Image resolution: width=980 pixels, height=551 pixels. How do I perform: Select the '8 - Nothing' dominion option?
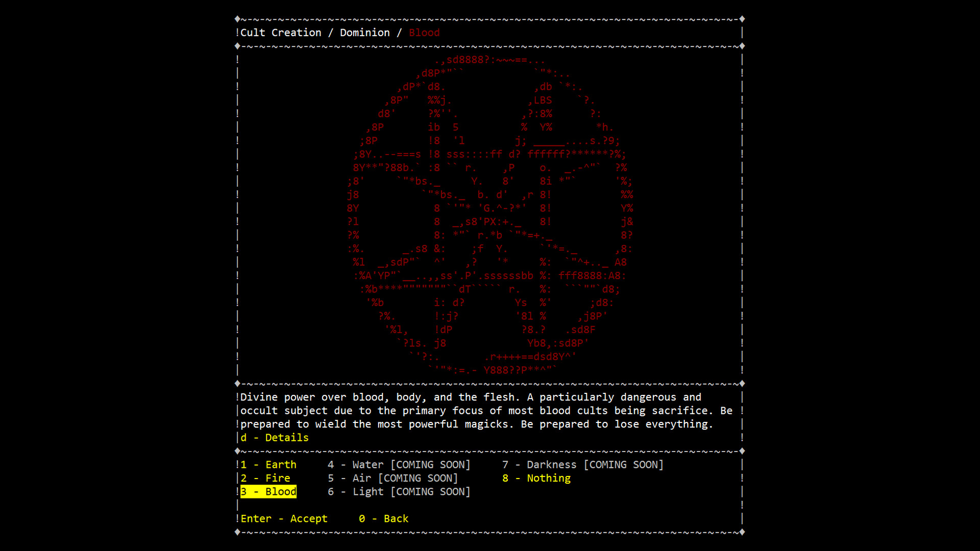point(536,478)
